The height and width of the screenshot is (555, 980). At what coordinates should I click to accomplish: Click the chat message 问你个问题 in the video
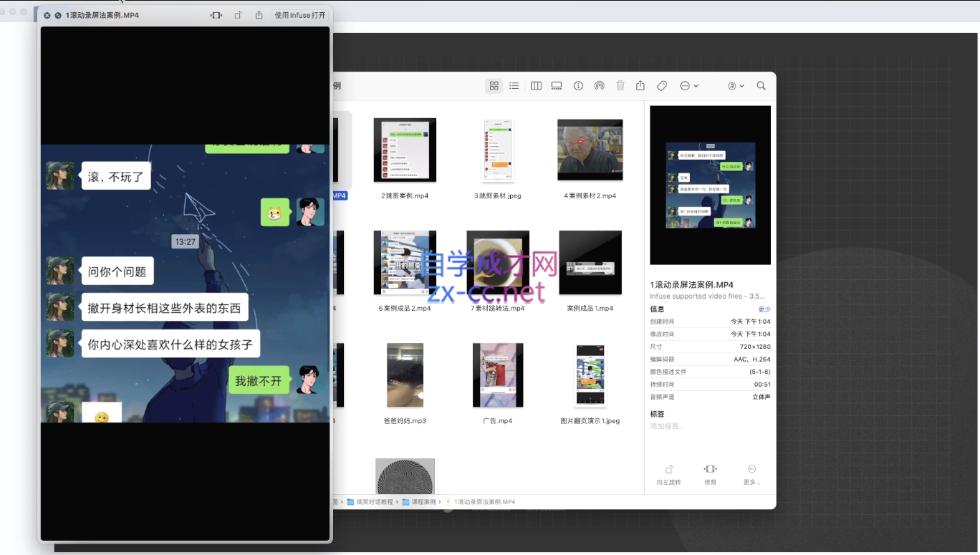(117, 271)
